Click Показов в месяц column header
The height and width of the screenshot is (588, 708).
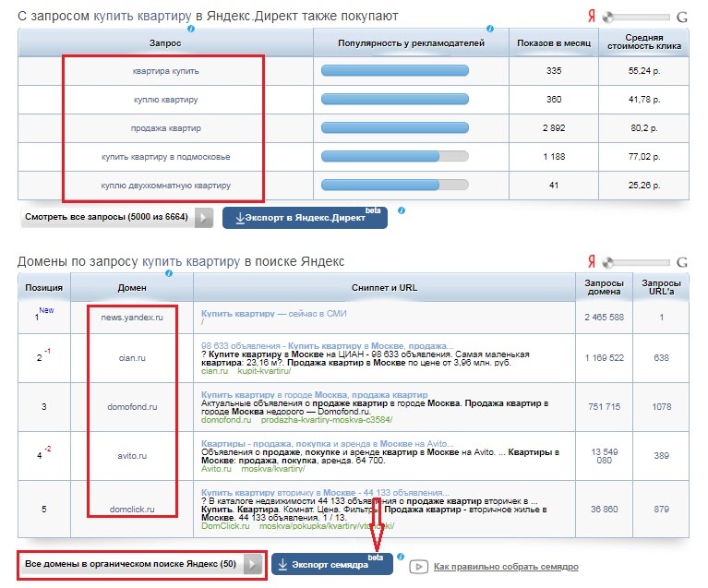pos(554,42)
